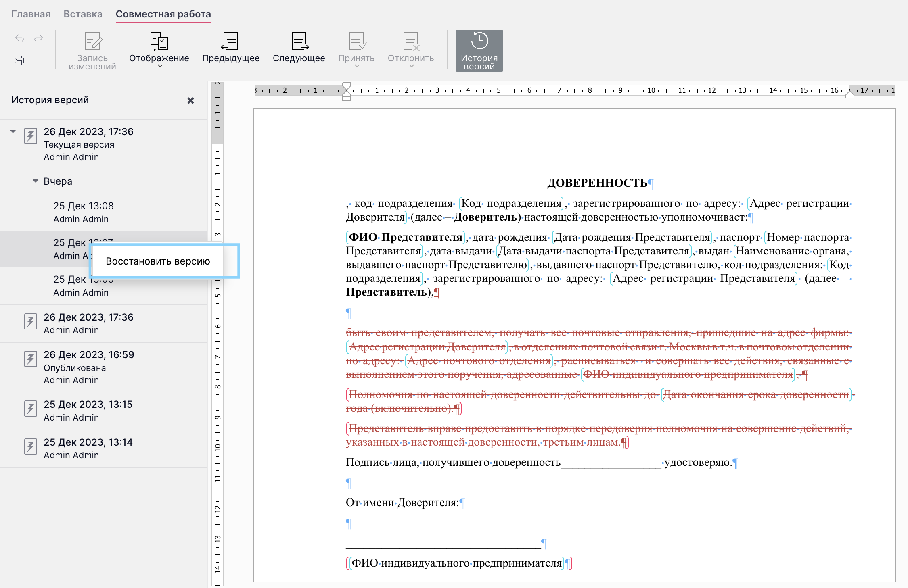Click the ФИО Представителя field
Image resolution: width=908 pixels, height=588 pixels.
pyautogui.click(x=406, y=237)
